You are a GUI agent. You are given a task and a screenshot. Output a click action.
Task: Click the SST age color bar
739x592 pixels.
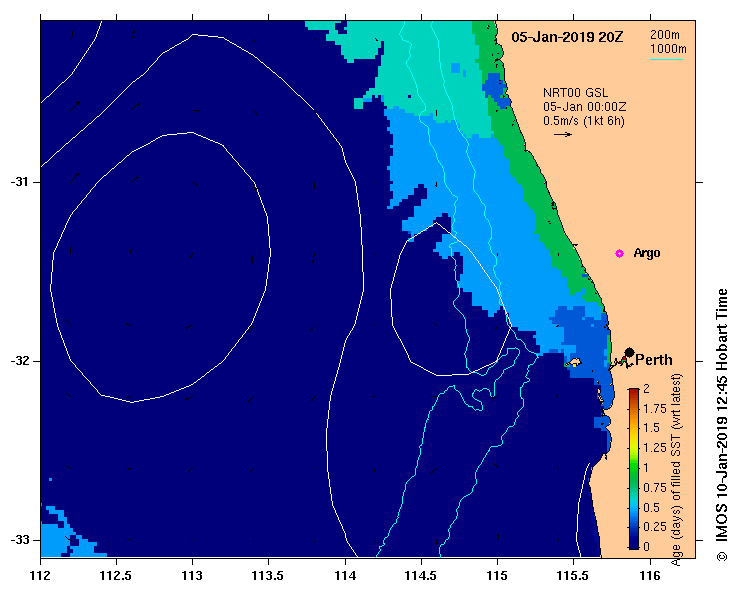tap(633, 469)
